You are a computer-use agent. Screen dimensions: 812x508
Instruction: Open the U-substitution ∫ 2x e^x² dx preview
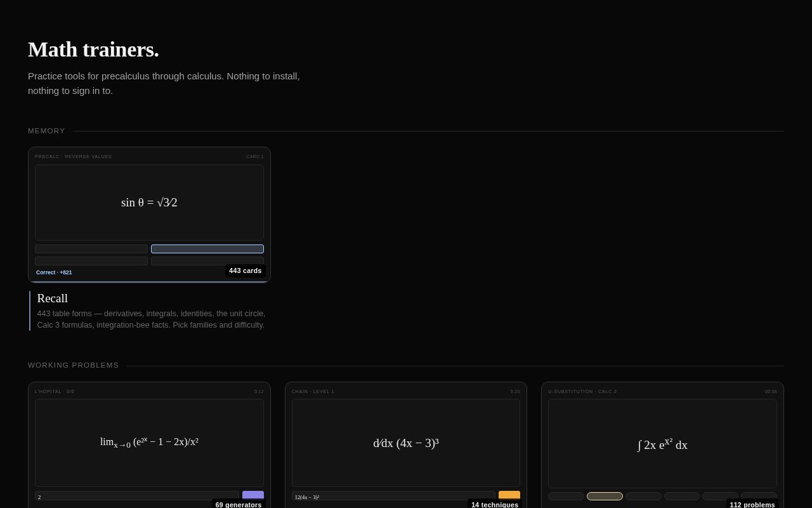coord(662,444)
